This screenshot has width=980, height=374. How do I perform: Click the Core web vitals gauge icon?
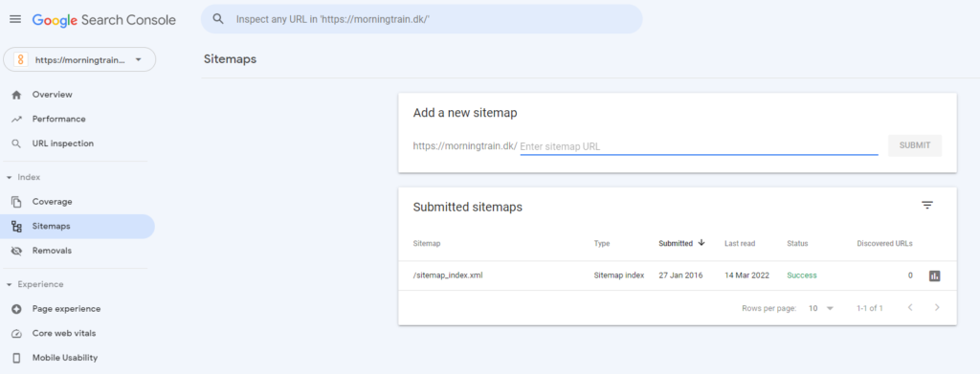click(17, 334)
